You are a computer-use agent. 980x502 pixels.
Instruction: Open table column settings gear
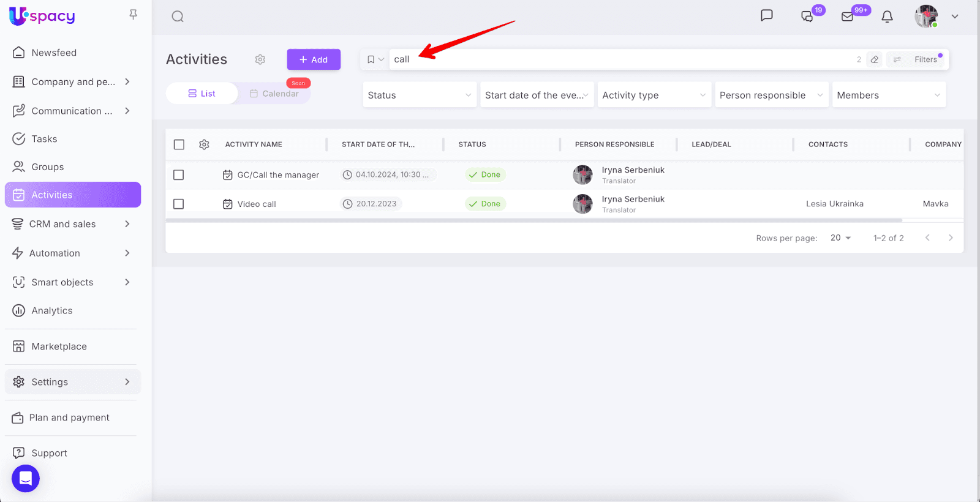click(204, 144)
